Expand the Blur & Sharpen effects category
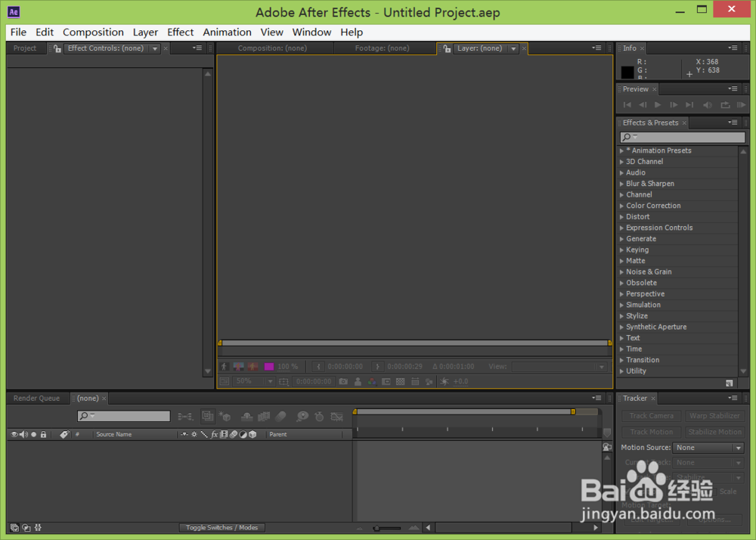756x540 pixels. [621, 184]
